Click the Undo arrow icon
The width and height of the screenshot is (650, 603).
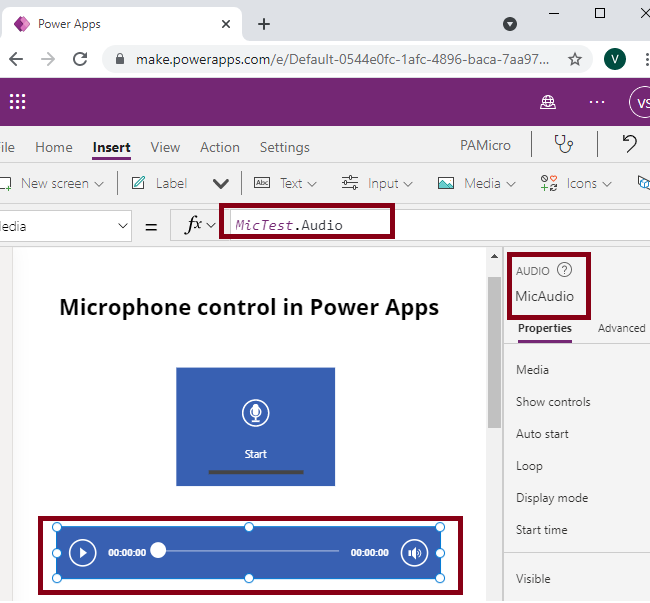point(630,144)
